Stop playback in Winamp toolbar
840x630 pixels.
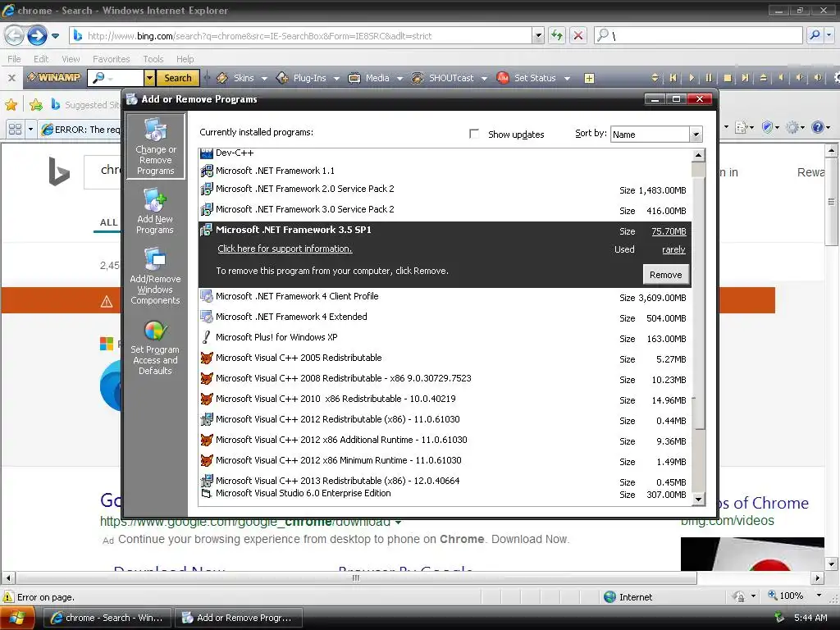[x=728, y=78]
